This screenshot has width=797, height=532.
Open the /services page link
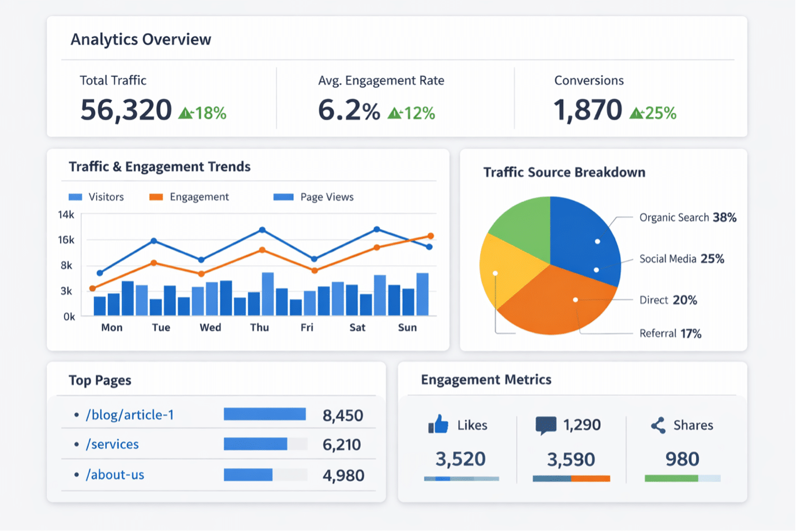[x=112, y=444]
